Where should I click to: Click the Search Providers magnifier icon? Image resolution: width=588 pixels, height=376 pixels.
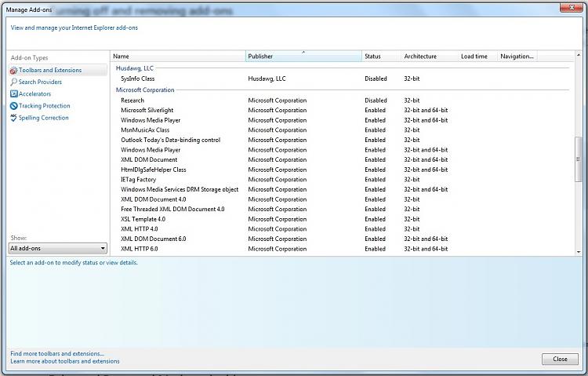[x=14, y=82]
